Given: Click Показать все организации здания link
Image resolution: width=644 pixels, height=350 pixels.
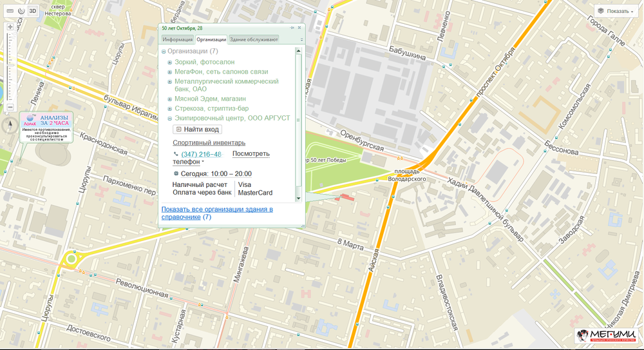Looking at the screenshot, I should pyautogui.click(x=217, y=209).
